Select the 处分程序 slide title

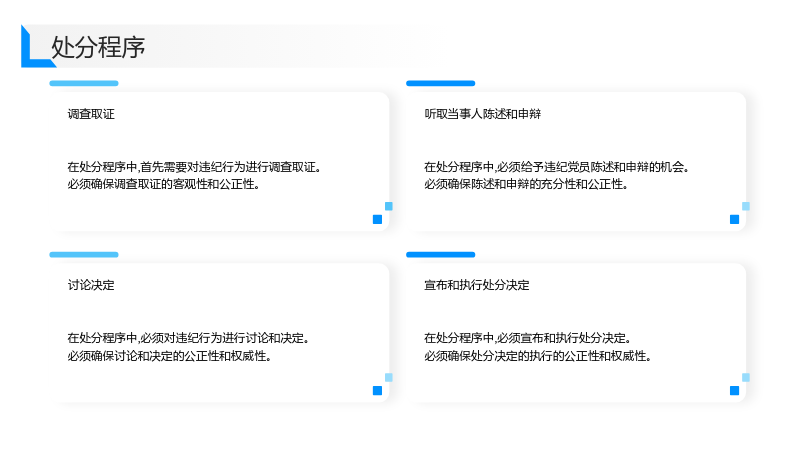coord(98,47)
